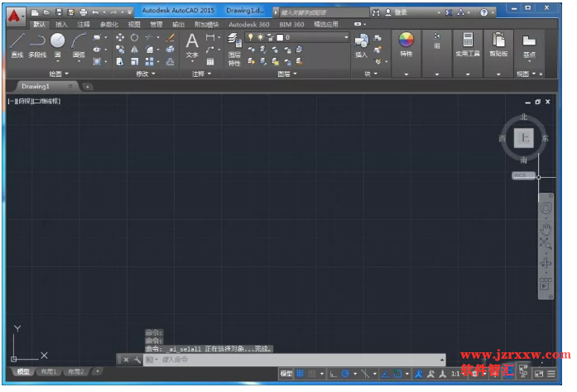
Task: Expand the Modify (修改) panel
Action: click(x=146, y=74)
